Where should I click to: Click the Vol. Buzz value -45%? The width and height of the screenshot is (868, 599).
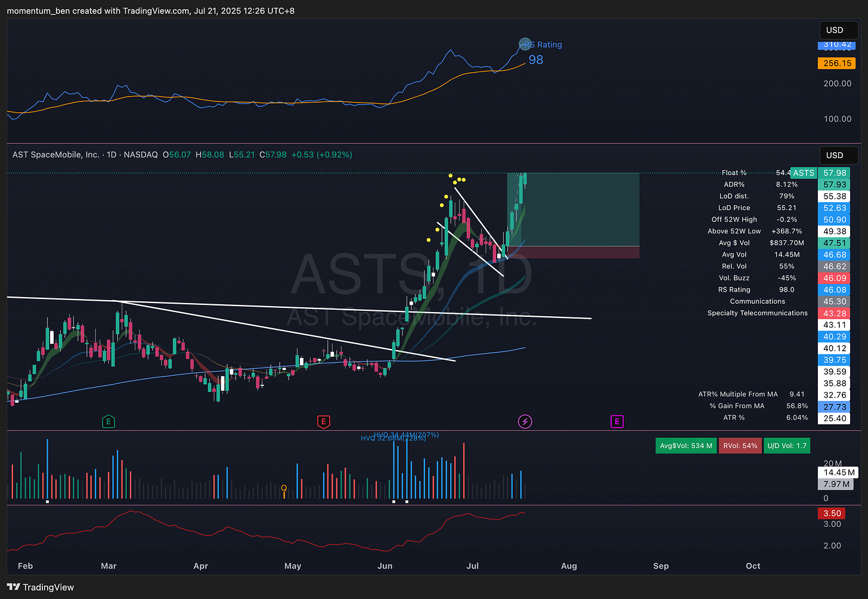[x=787, y=278]
